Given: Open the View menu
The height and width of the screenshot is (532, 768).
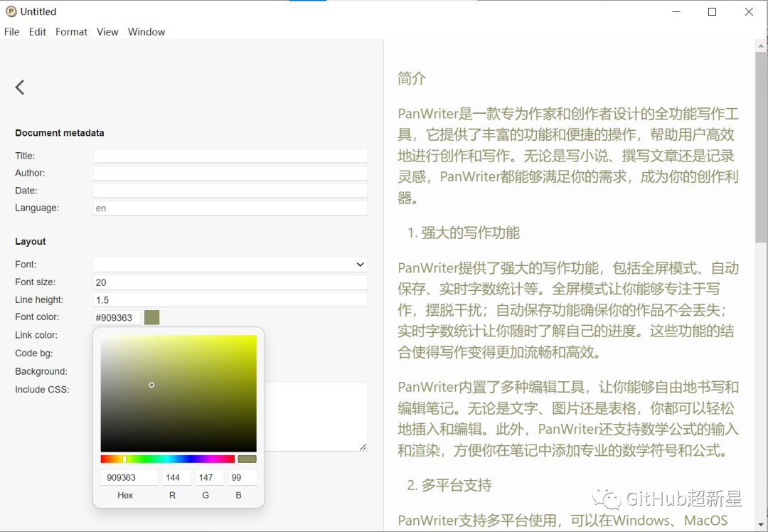Looking at the screenshot, I should [107, 32].
